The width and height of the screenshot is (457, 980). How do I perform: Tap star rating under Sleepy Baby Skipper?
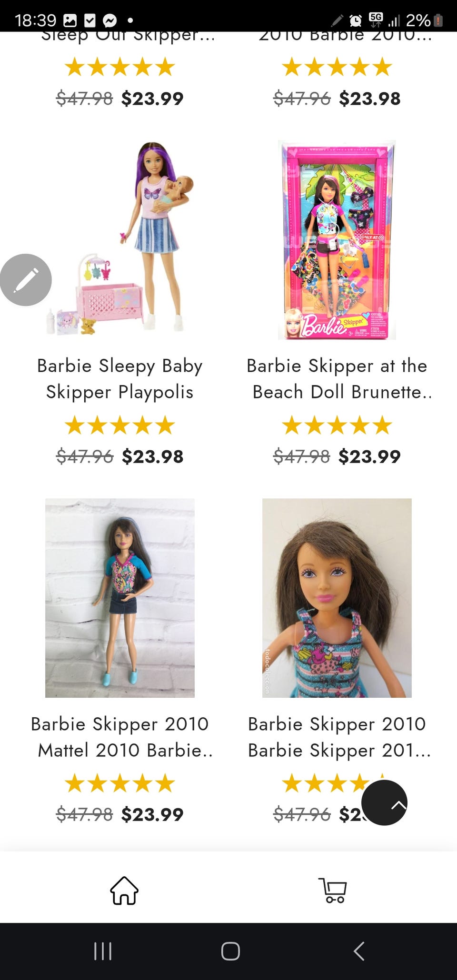(119, 425)
